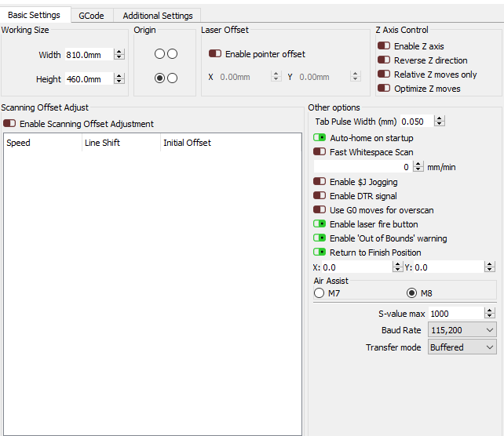
Task: Toggle Fast Whitespace Scan switch
Action: [x=320, y=152]
